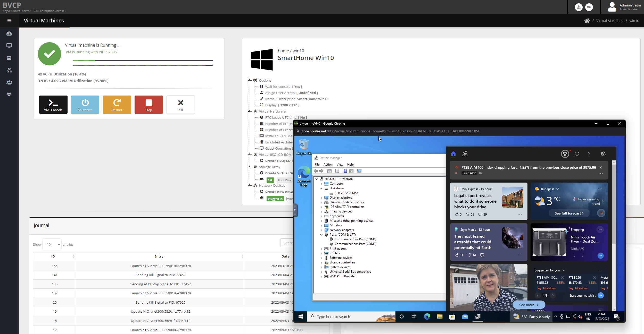Screen dimensions: 644x334
Task: Click the download icon in top header
Action: point(579,7)
